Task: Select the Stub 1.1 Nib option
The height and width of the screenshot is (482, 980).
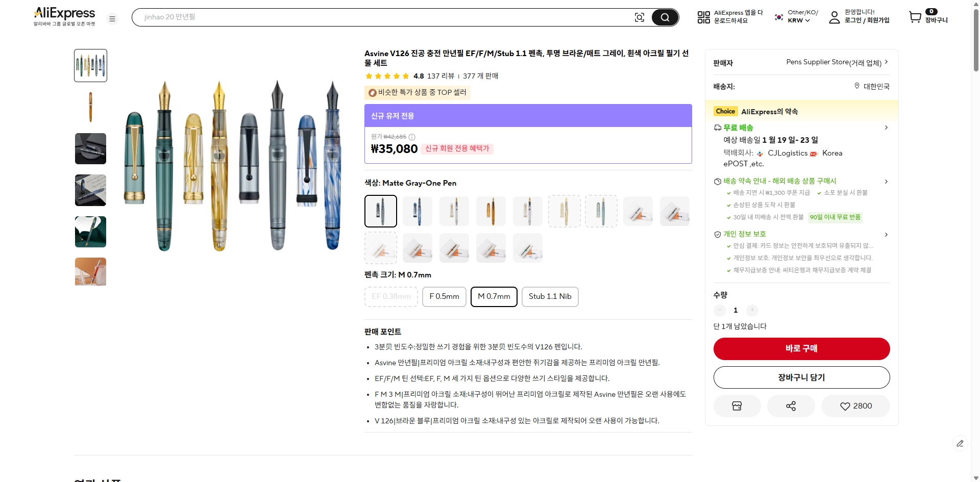Action: 550,296
